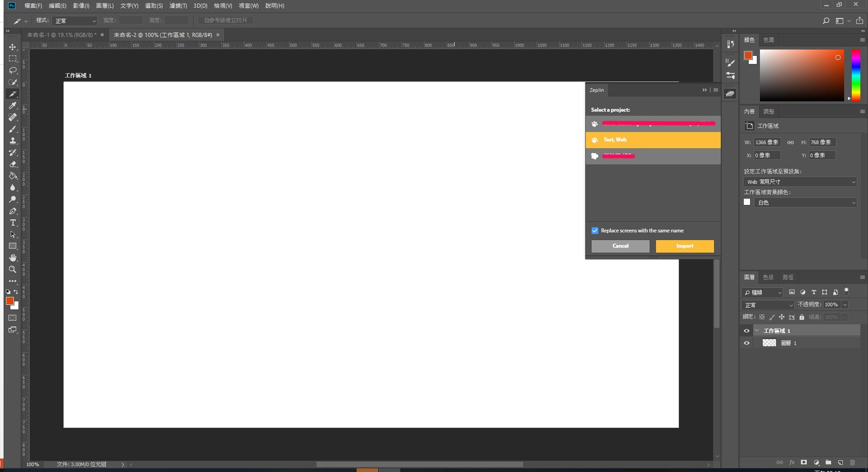Image resolution: width=868 pixels, height=472 pixels.
Task: Select the Path Selection tool
Action: 13,235
